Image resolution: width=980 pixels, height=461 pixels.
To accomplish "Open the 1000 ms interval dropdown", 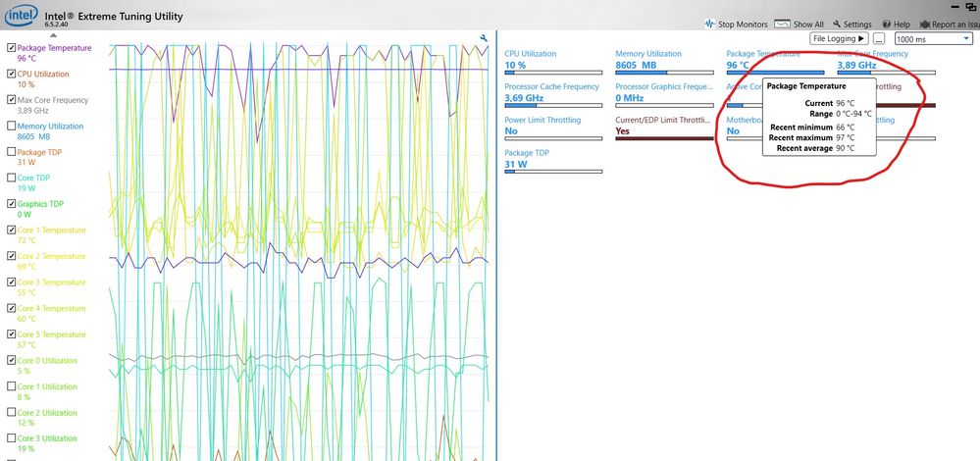I will point(932,38).
